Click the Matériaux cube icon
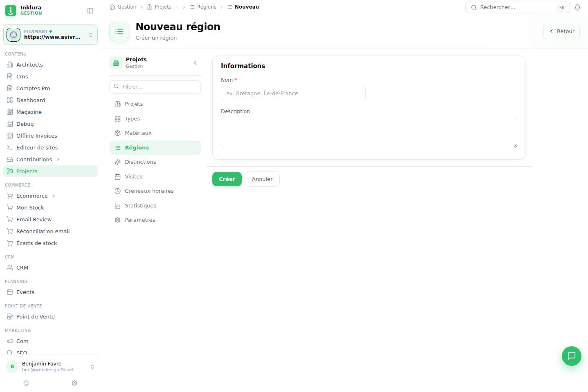588x392 pixels. 118,133
